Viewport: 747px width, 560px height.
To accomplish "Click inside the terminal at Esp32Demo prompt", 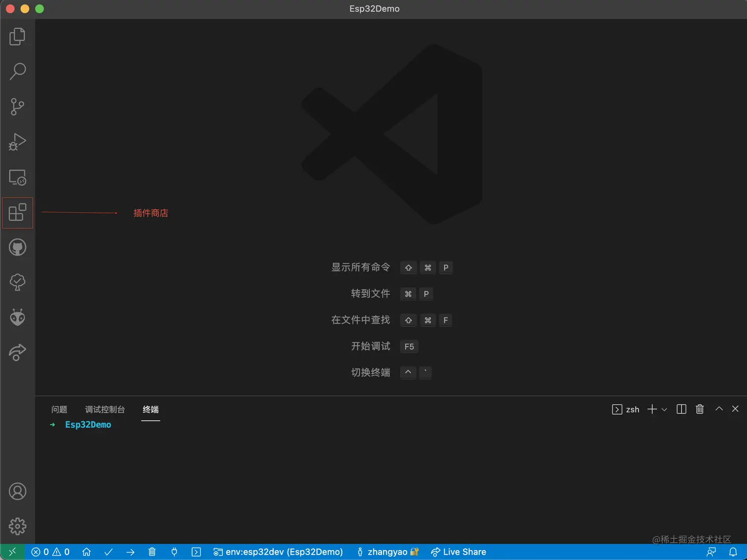I will coord(88,425).
